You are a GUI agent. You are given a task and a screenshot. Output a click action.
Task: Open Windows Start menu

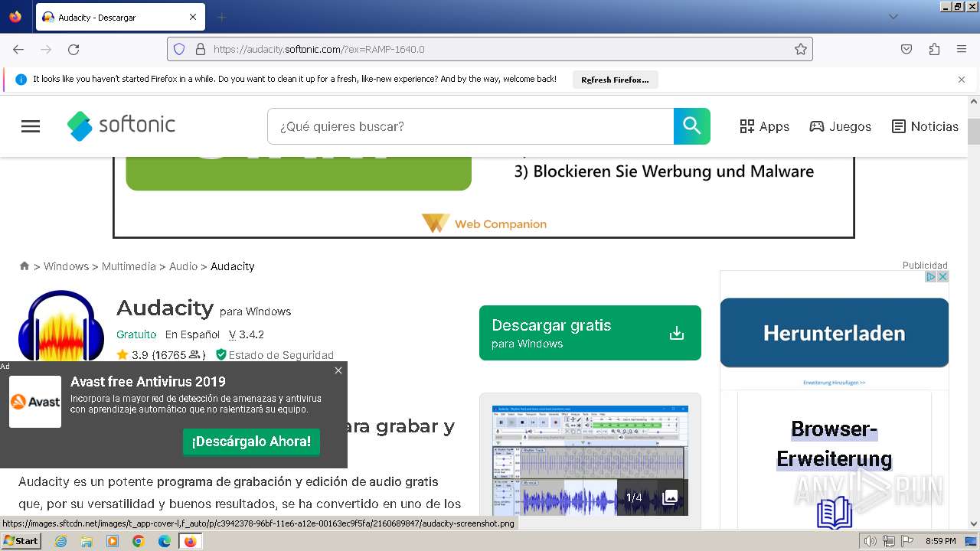pyautogui.click(x=21, y=541)
